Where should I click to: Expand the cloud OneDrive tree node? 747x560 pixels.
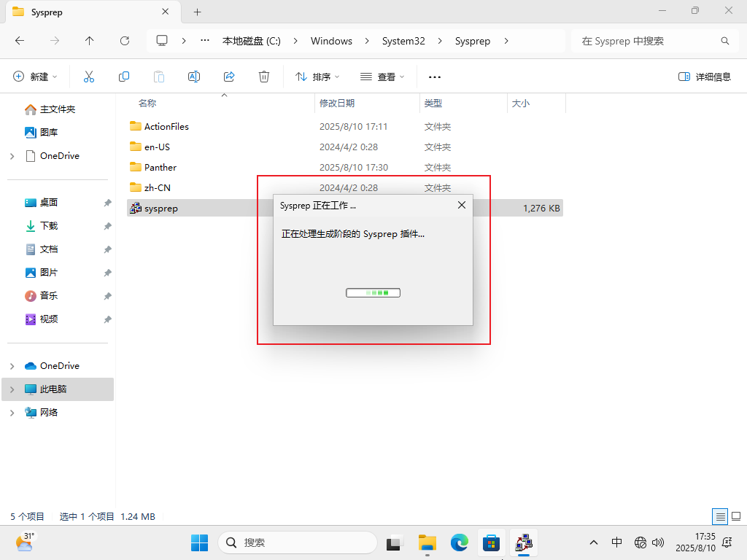[12, 366]
